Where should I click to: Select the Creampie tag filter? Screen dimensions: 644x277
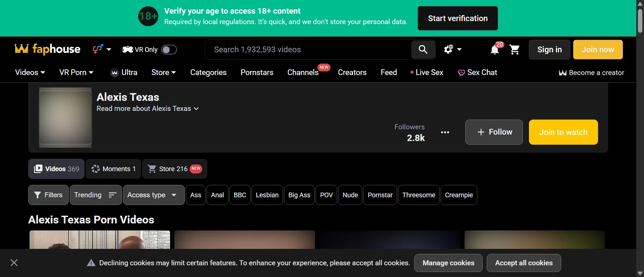(459, 195)
